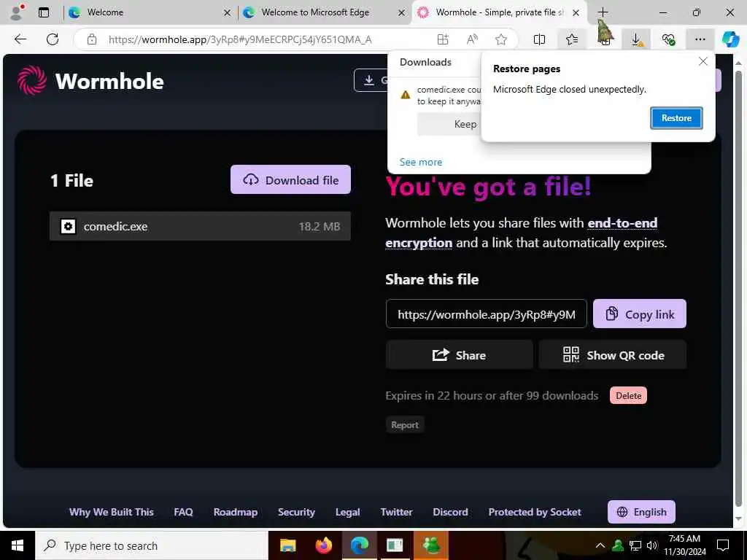
Task: Open Protected by Socket link
Action: coord(535,512)
